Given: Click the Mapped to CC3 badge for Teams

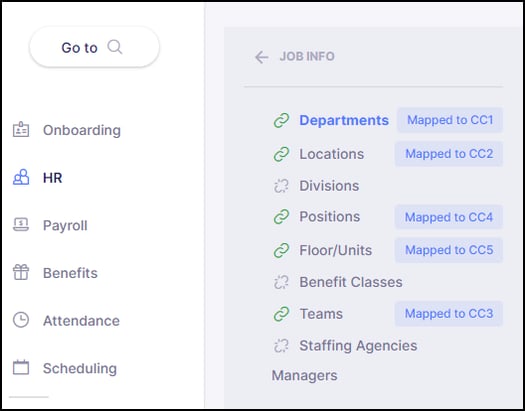Looking at the screenshot, I should 449,314.
